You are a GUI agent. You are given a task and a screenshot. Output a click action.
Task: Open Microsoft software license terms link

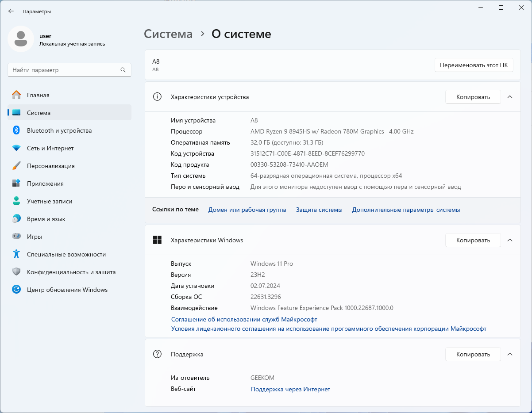(x=329, y=329)
